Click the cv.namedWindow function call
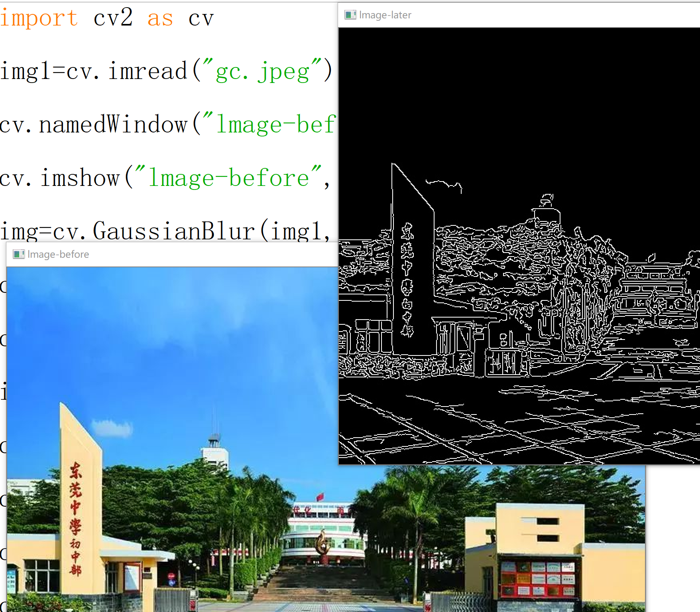Viewport: 700px width, 612px height. point(96,124)
